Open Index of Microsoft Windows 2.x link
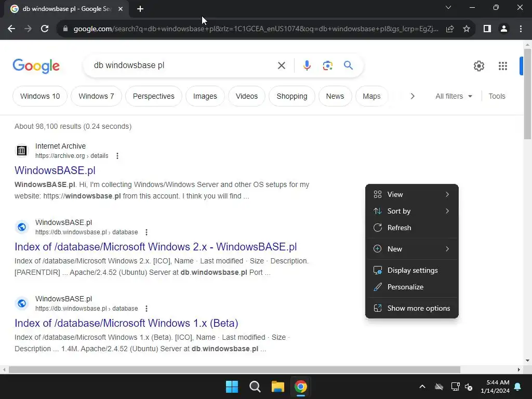 (156, 247)
